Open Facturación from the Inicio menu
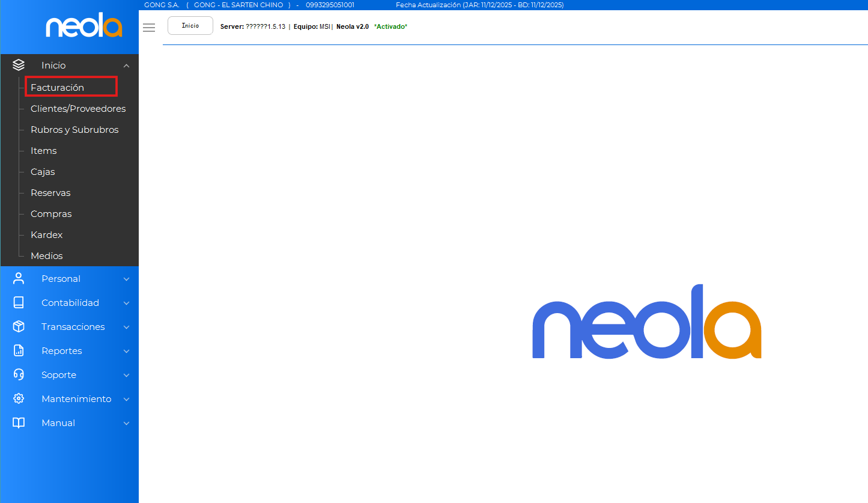 tap(58, 88)
